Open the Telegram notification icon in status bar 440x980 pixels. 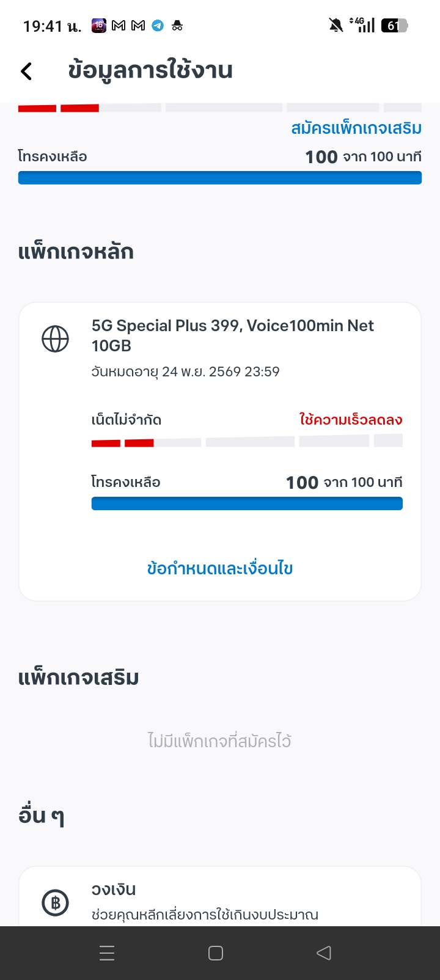158,26
